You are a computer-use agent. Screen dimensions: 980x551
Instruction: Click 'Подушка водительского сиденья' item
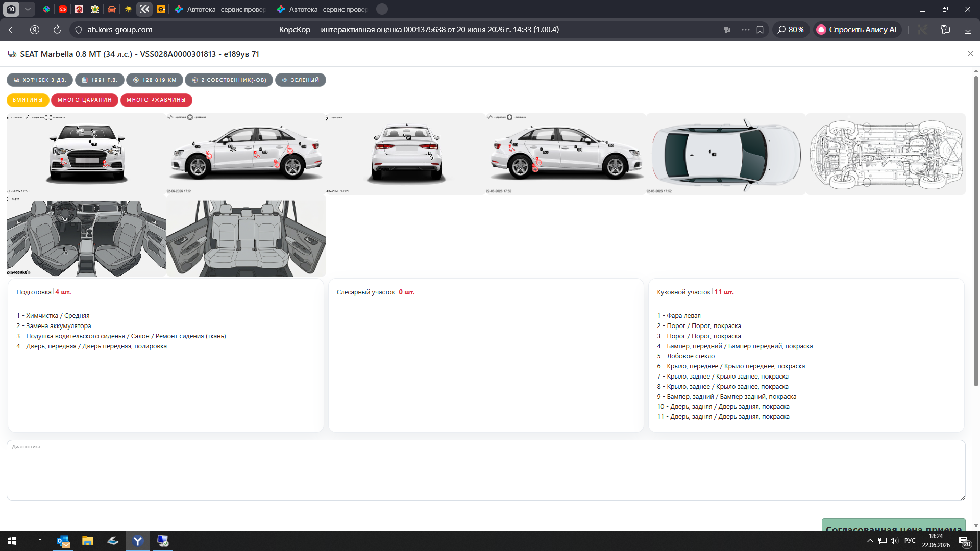(x=121, y=336)
